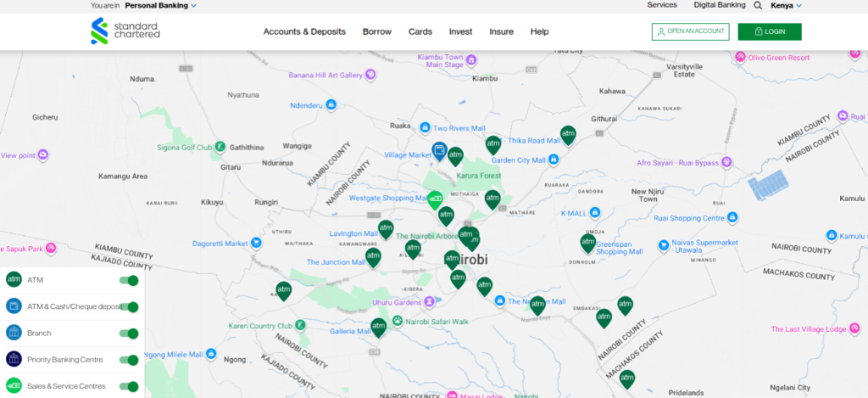Select the ATM pin beside The Junction Mall
Screen dimensions: 868x398
coord(373,257)
